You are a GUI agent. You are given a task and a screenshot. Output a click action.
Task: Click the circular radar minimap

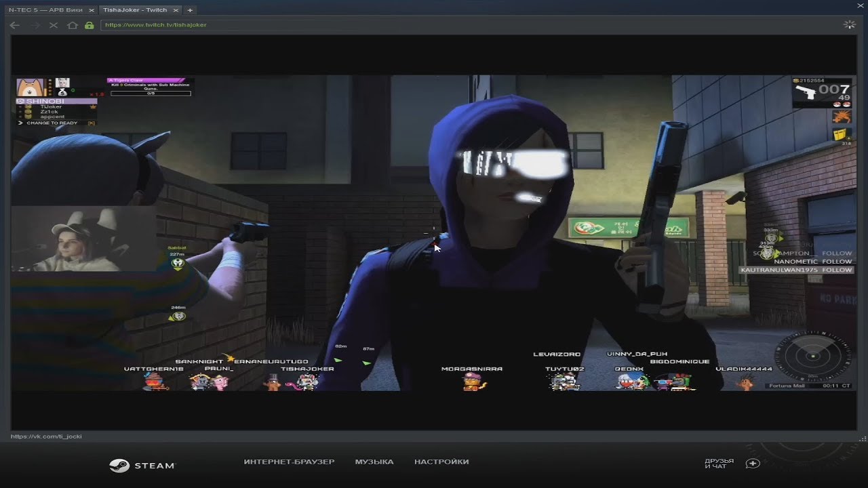coord(813,357)
